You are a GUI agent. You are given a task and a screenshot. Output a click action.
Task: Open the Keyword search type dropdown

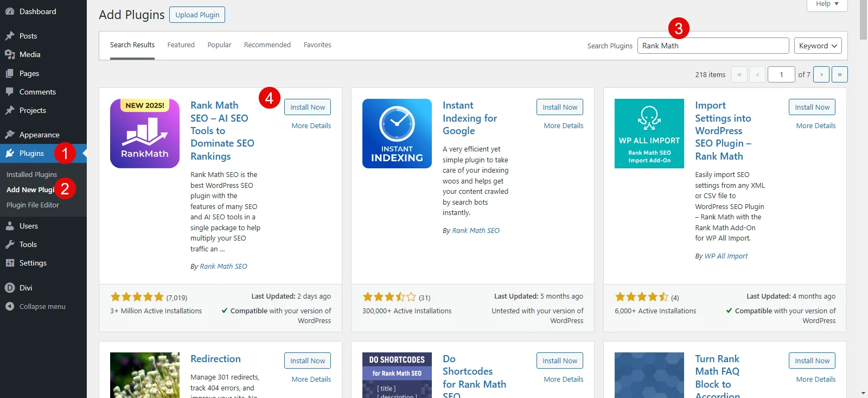818,46
